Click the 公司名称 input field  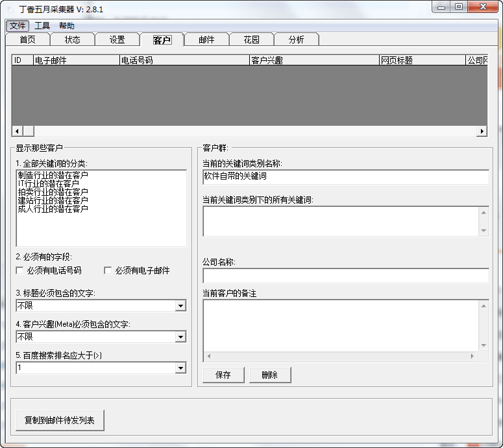[345, 276]
